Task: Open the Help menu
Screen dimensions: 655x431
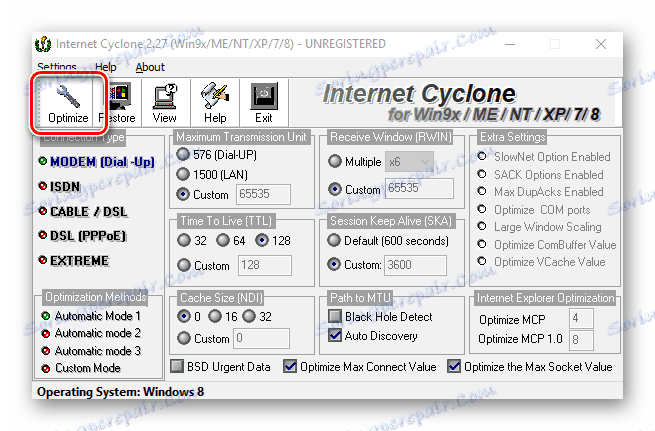Action: click(106, 67)
